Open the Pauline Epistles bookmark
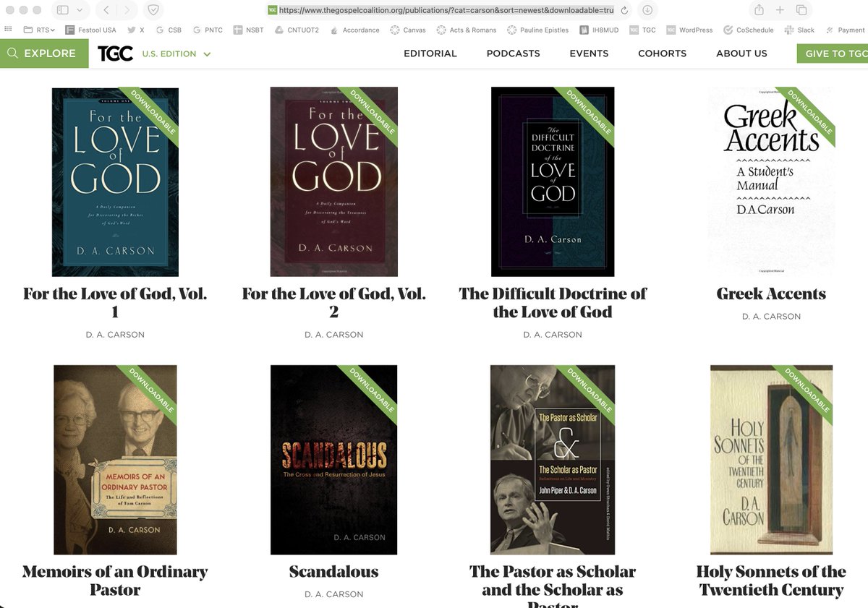 [538, 30]
